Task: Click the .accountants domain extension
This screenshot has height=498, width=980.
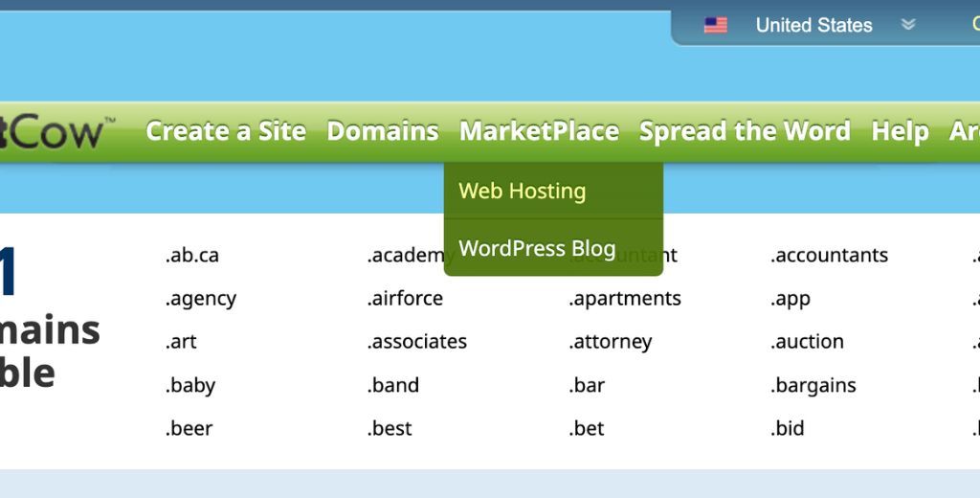Action: (x=829, y=256)
